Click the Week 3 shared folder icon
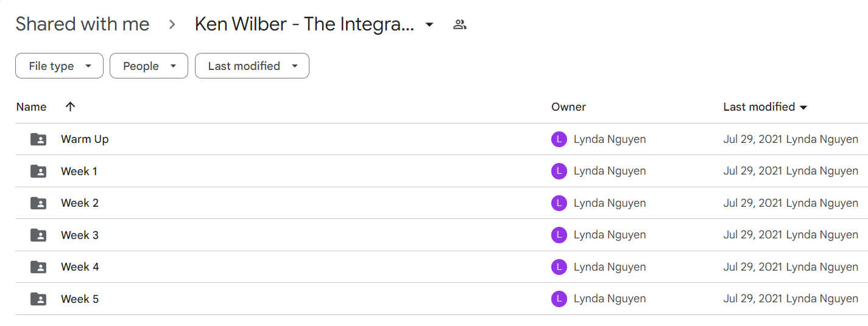 (x=38, y=235)
